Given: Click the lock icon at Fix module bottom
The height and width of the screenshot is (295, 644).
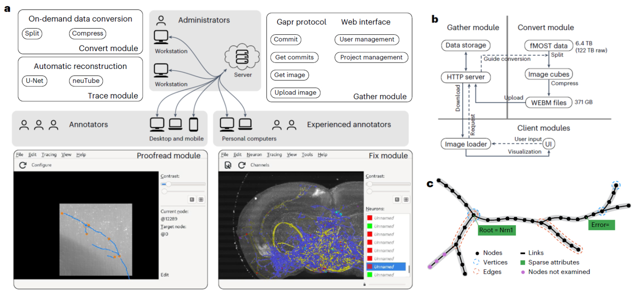Looking at the screenshot, I should click(x=364, y=284).
